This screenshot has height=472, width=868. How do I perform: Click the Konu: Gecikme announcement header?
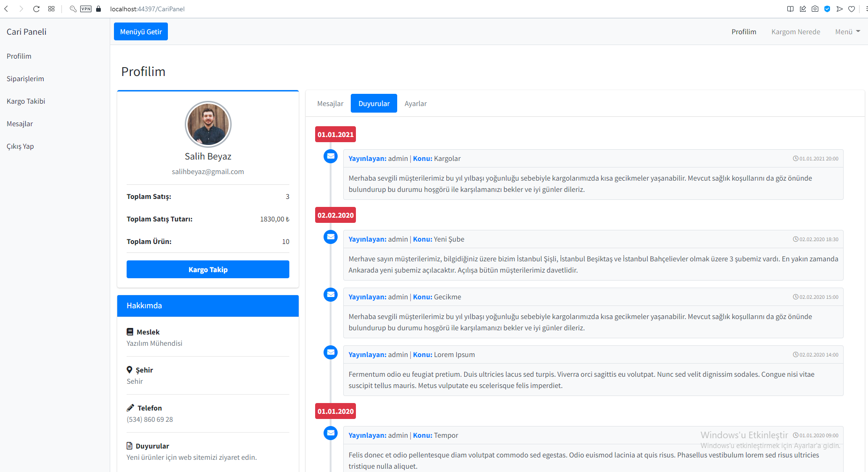click(x=593, y=297)
